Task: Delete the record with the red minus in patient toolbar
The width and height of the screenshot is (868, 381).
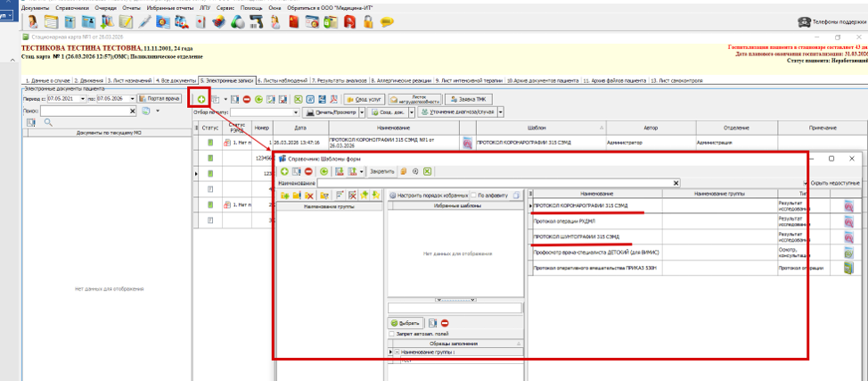Action: pyautogui.click(x=247, y=99)
